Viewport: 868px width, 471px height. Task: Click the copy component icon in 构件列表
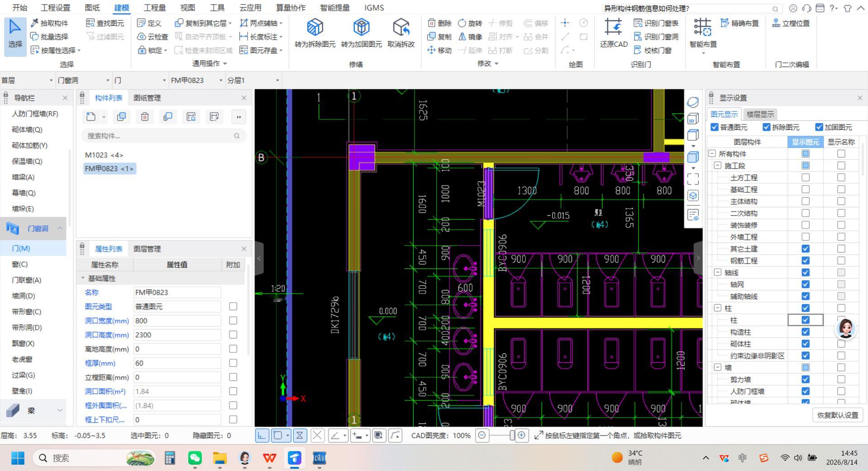pyautogui.click(x=121, y=117)
